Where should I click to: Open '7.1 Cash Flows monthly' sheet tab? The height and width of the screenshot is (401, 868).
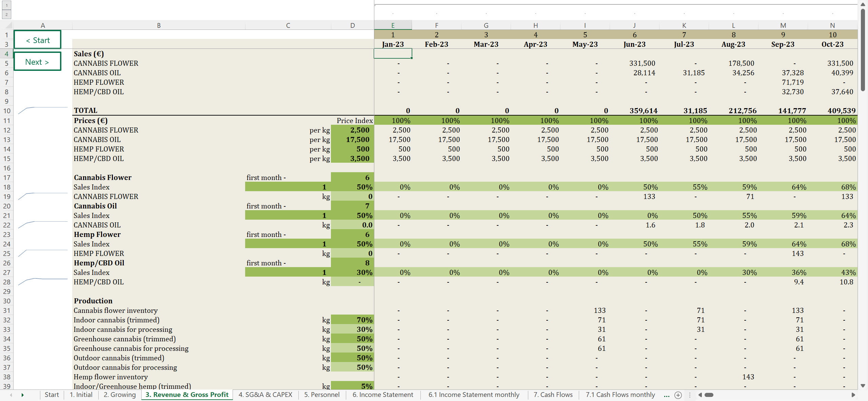pos(620,395)
